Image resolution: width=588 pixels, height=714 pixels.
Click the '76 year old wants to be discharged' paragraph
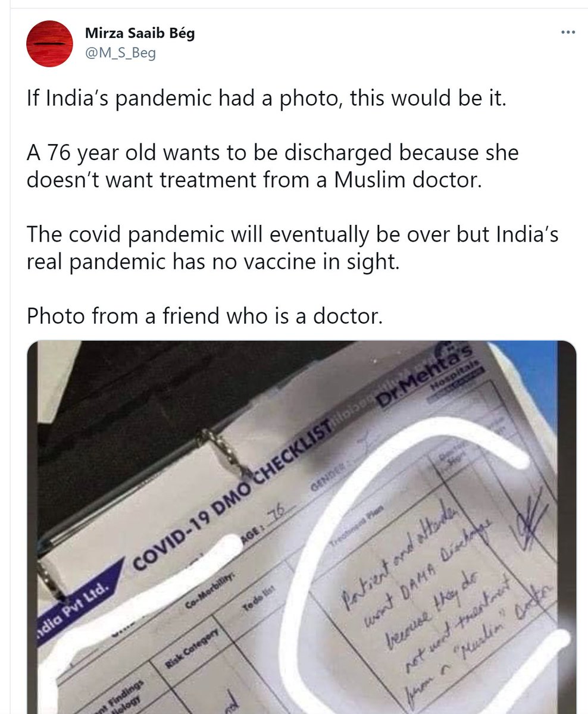coord(273,166)
